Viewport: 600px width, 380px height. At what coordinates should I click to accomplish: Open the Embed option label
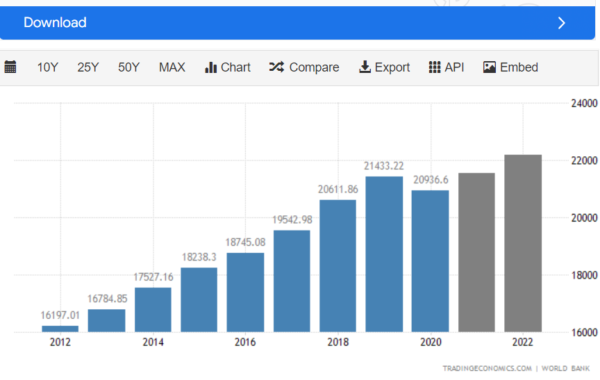coord(519,67)
